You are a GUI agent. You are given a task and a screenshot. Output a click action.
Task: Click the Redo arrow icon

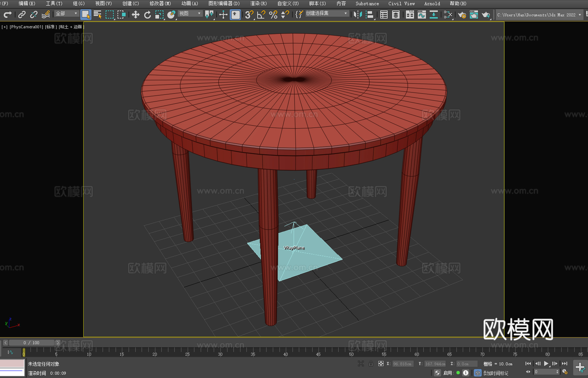[x=7, y=14]
